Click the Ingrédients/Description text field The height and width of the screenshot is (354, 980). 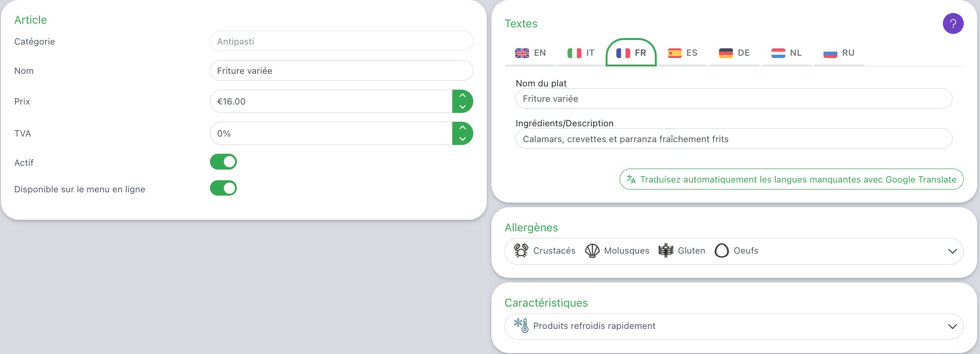(x=734, y=139)
